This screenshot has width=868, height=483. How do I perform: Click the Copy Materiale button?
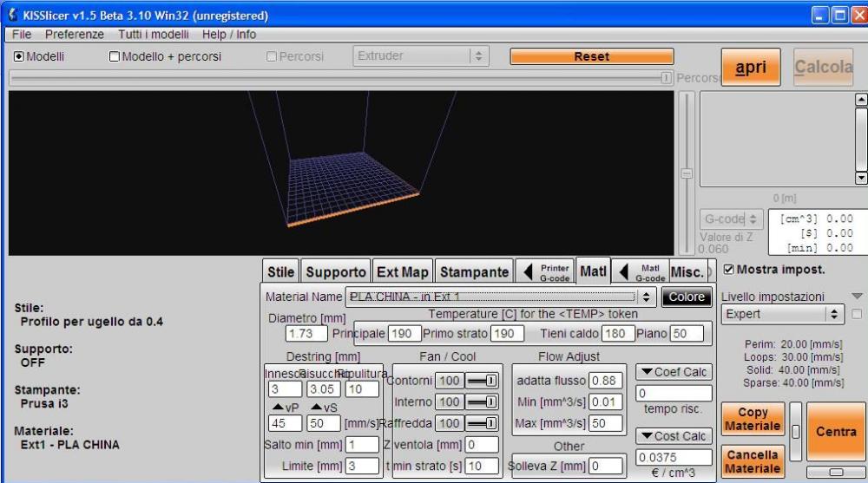(x=752, y=420)
